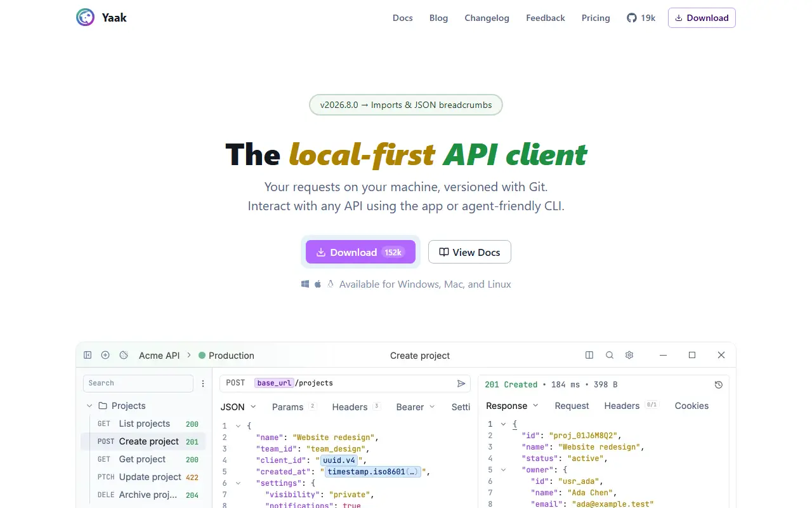Viewport: 812px width, 508px height.
Task: Open the Pricing navigation link
Action: [x=596, y=18]
